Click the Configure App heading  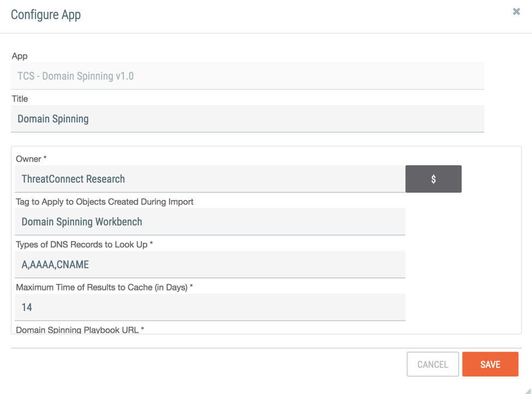[x=46, y=15]
